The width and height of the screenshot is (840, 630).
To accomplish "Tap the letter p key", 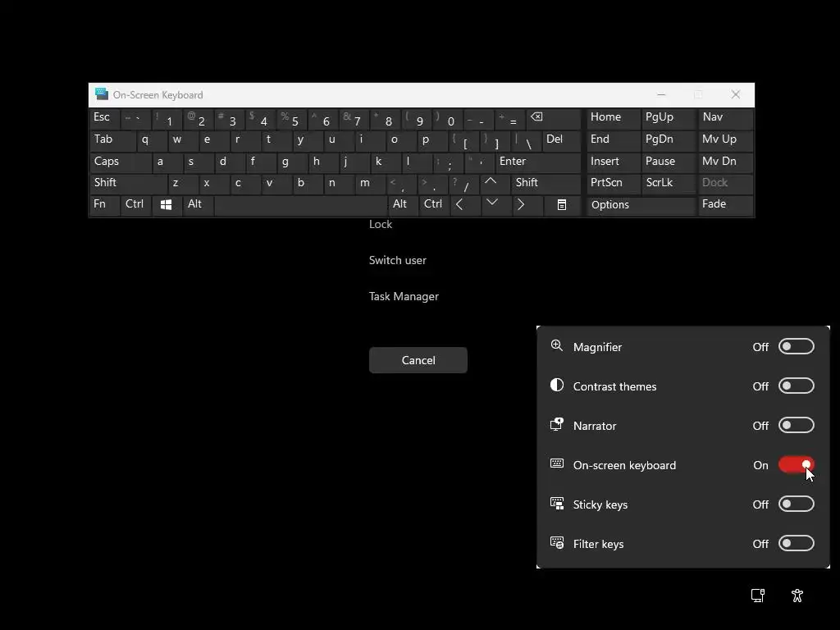I will [x=431, y=140].
